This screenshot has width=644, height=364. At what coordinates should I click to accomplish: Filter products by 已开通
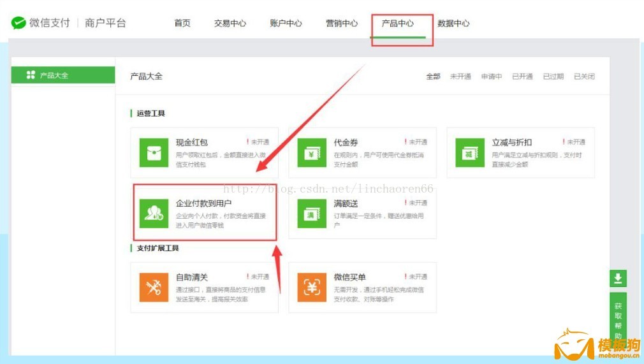click(522, 76)
